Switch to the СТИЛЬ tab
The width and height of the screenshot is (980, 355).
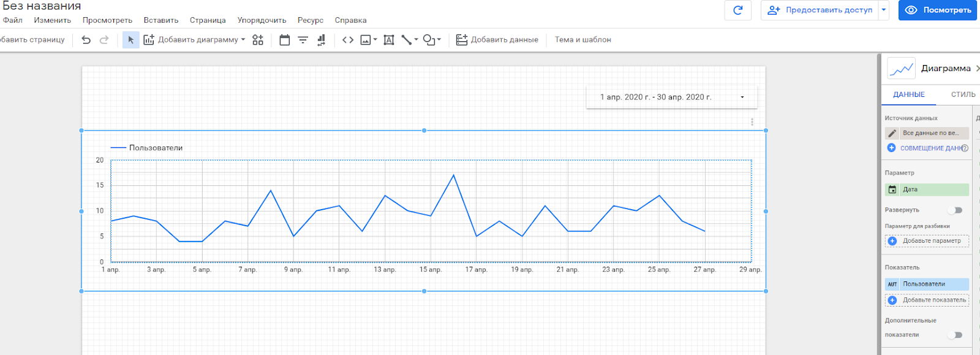[x=962, y=94]
